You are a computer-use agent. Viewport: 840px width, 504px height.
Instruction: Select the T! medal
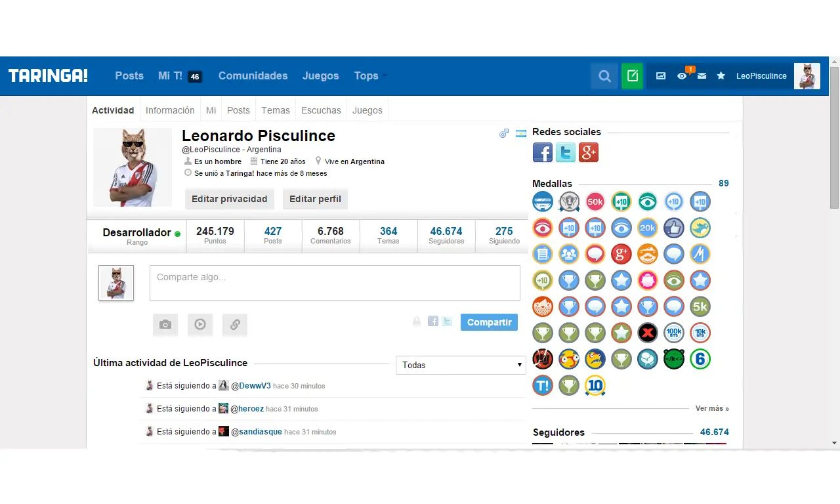[543, 385]
